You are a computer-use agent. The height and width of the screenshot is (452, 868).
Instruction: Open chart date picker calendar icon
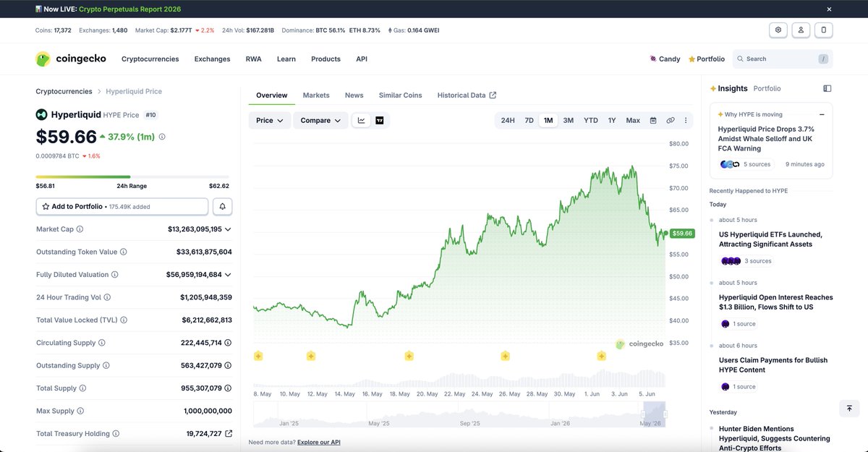(653, 120)
